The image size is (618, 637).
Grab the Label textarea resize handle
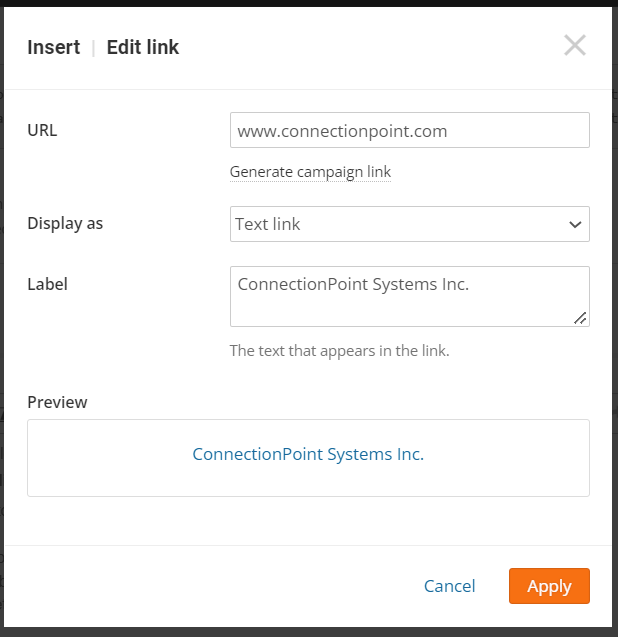(580, 318)
